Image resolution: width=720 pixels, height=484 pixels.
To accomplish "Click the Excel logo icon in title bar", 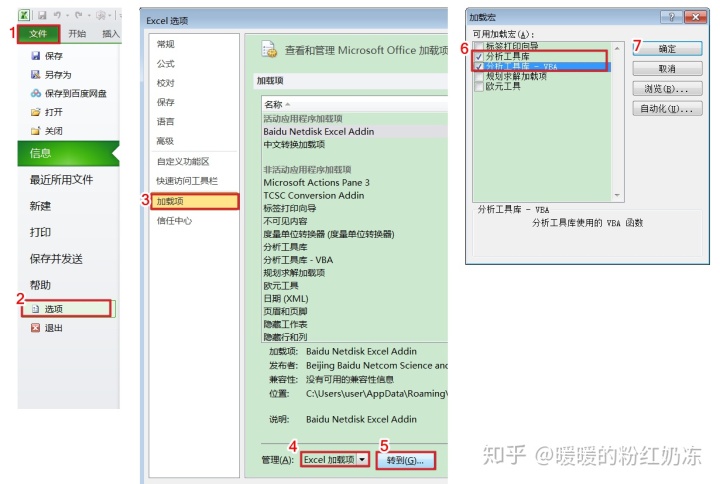I will [24, 16].
